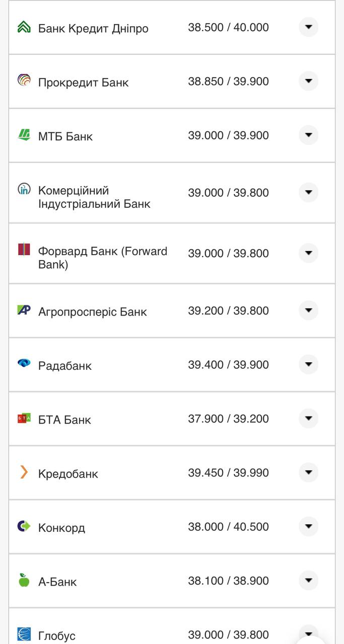This screenshot has height=644, width=344.
Task: Click the Банк Кредит Дніпро logo icon
Action: 24,27
